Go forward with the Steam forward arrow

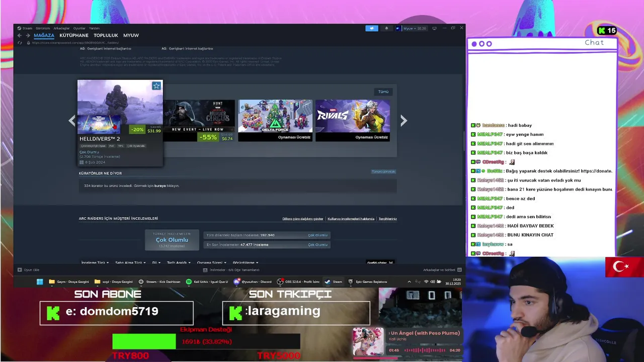click(x=27, y=35)
